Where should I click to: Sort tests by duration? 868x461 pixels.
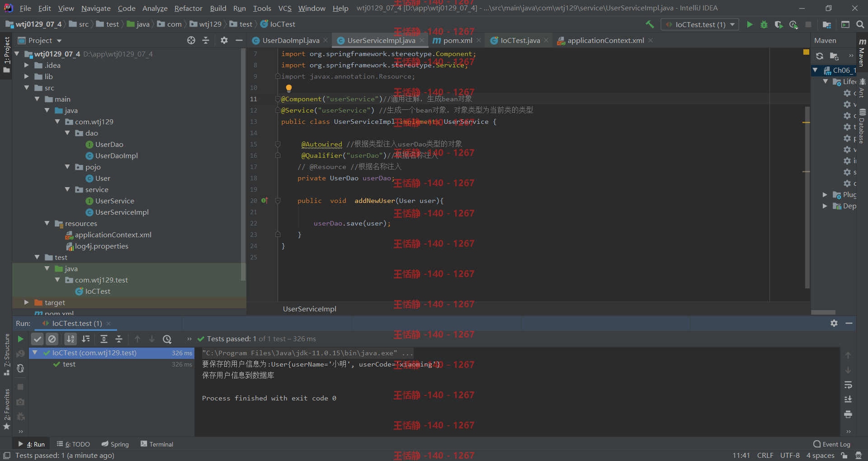(86, 339)
